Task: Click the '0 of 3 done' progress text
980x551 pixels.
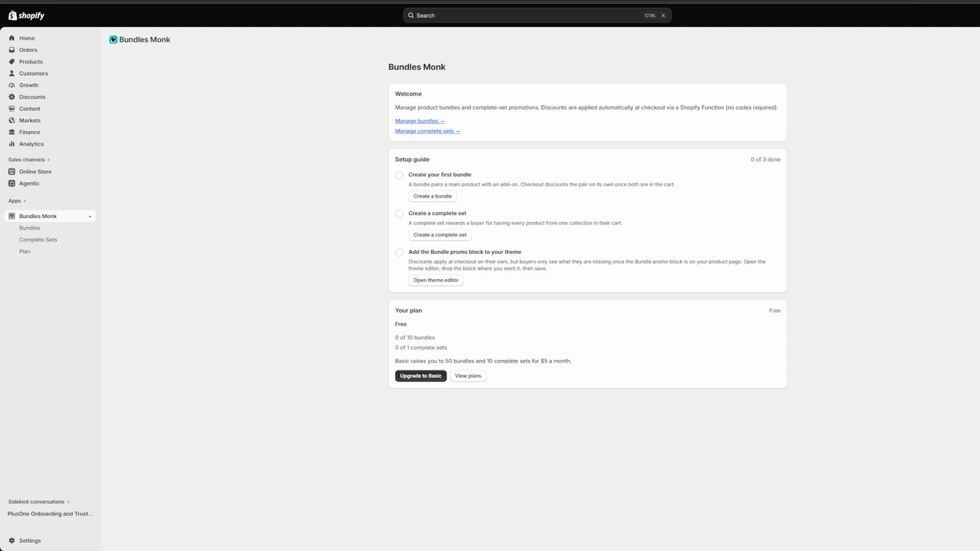Action: (766, 160)
